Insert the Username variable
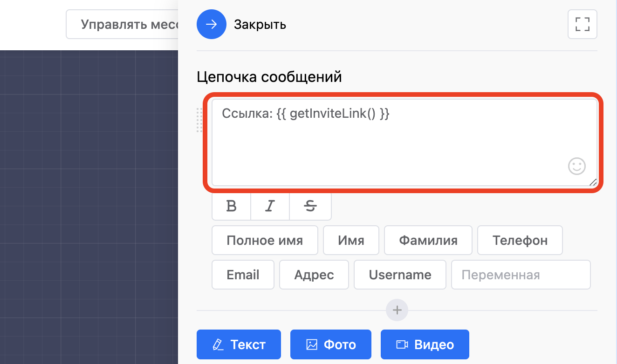This screenshot has width=617, height=364. pos(400,275)
